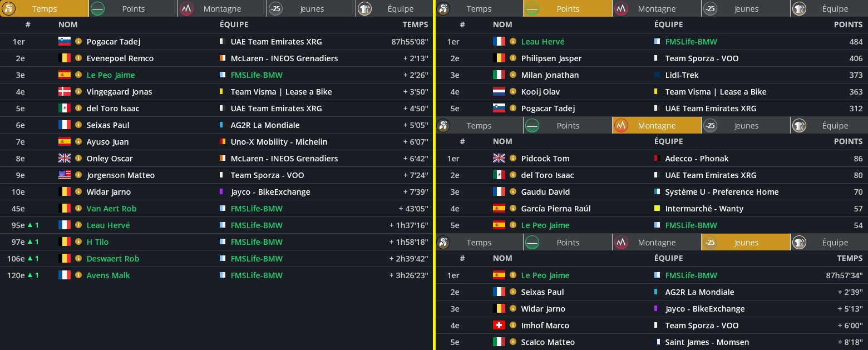Open the Points tab in left panel
Screen dimensions: 868x350
click(133, 9)
